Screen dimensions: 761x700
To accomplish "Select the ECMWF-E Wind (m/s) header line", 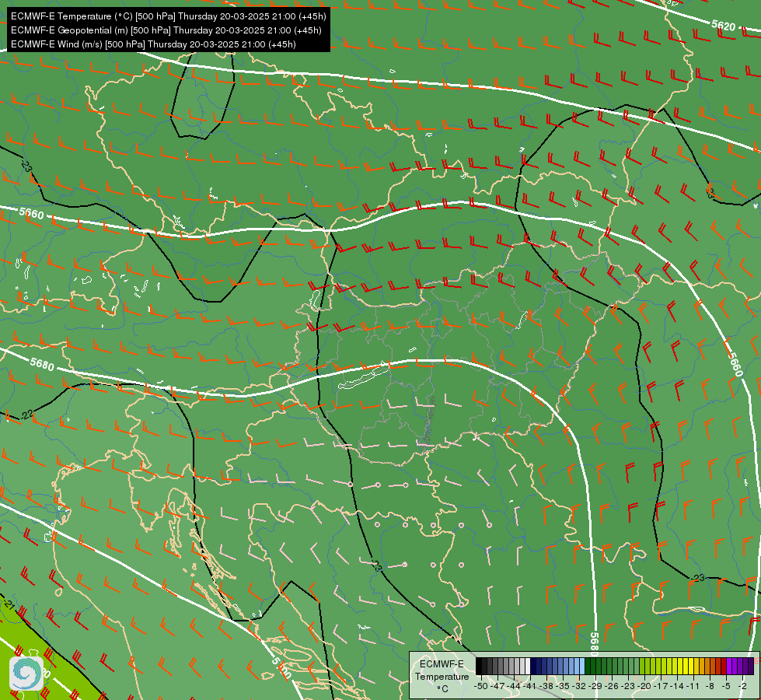I will pyautogui.click(x=153, y=44).
